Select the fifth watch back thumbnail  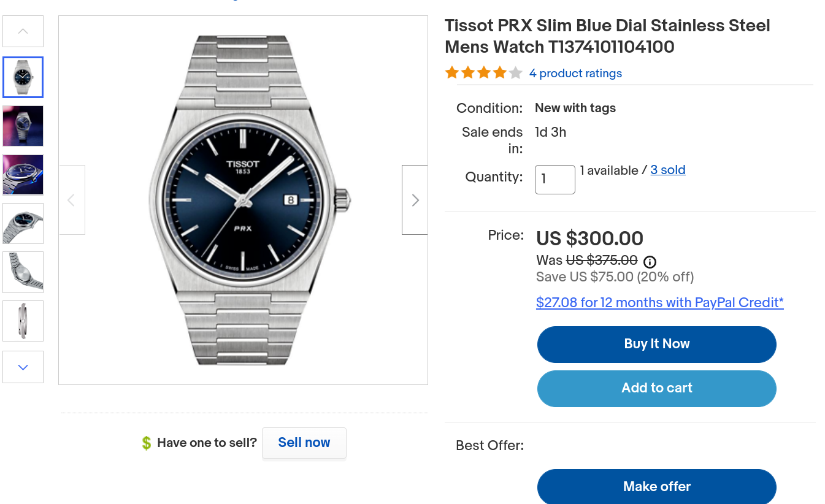[x=23, y=272]
